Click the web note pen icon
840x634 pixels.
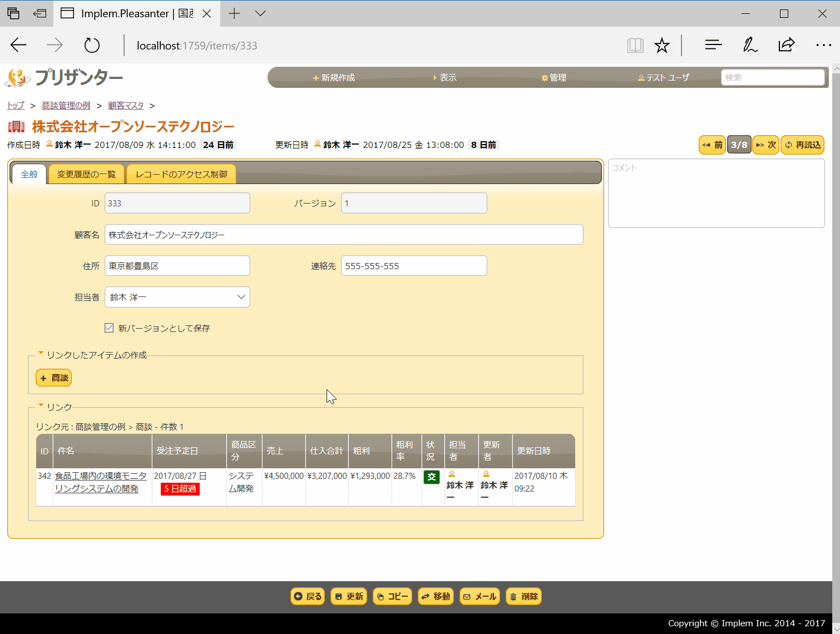point(750,46)
